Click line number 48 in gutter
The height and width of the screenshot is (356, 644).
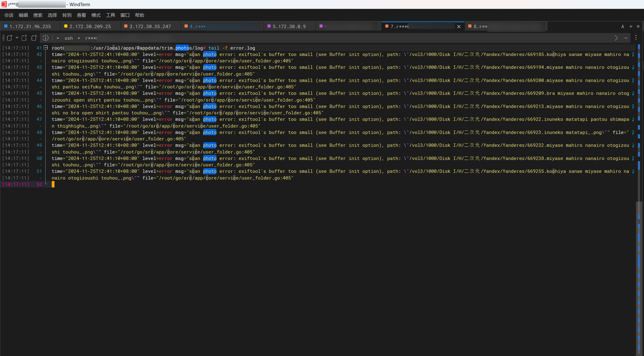click(39, 132)
